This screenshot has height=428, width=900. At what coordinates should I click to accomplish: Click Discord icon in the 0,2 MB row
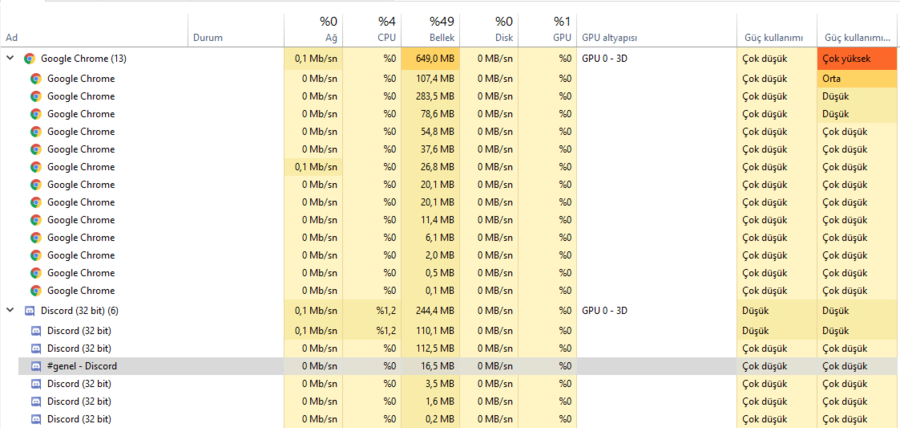coord(36,419)
